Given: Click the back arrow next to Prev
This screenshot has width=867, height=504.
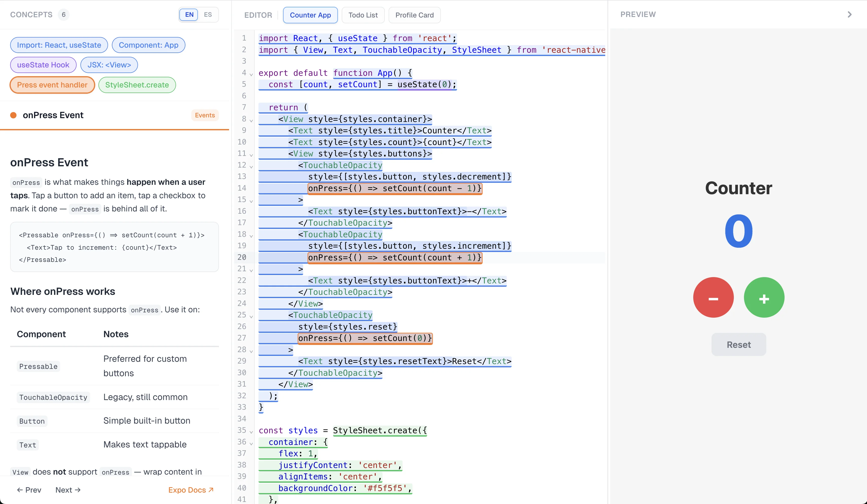Looking at the screenshot, I should (x=21, y=490).
